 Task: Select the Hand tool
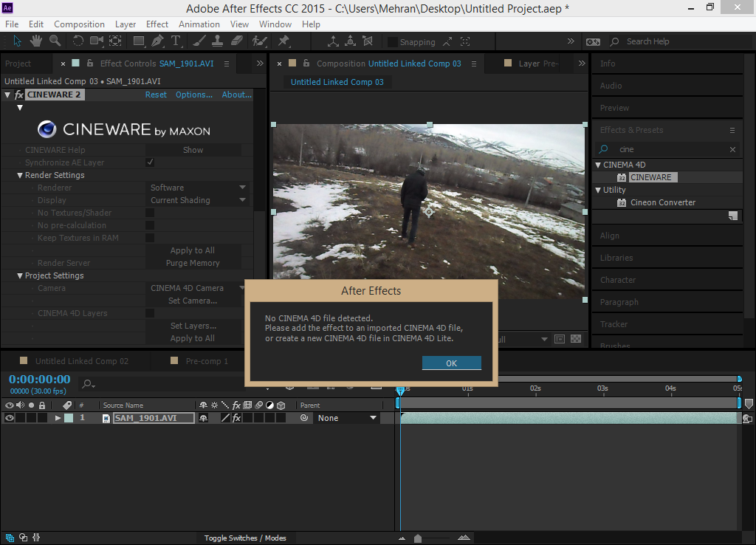(36, 41)
